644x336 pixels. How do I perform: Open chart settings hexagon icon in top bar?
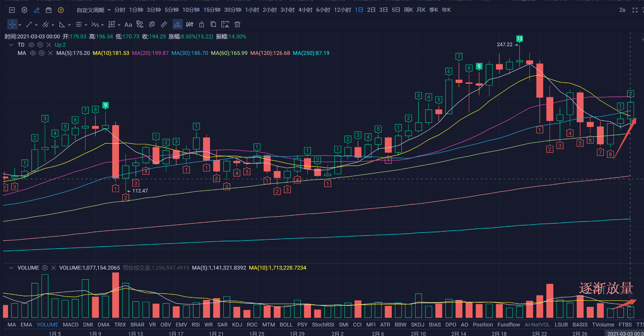[24, 10]
